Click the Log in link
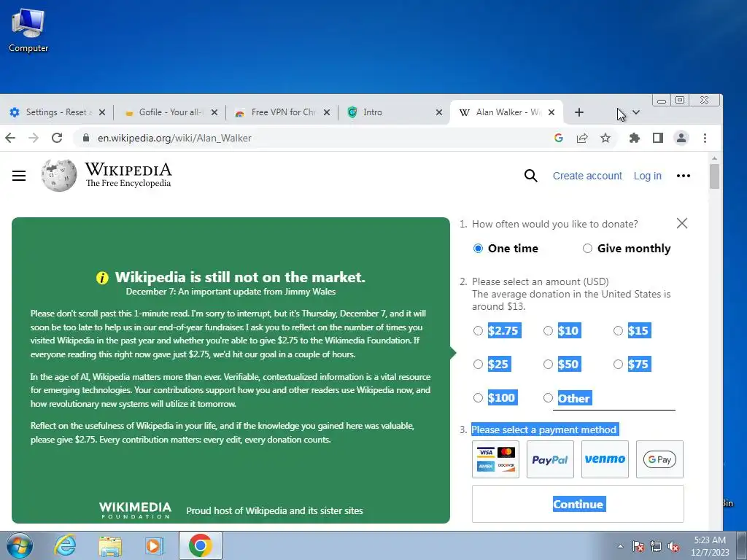The image size is (747, 560). coord(648,176)
